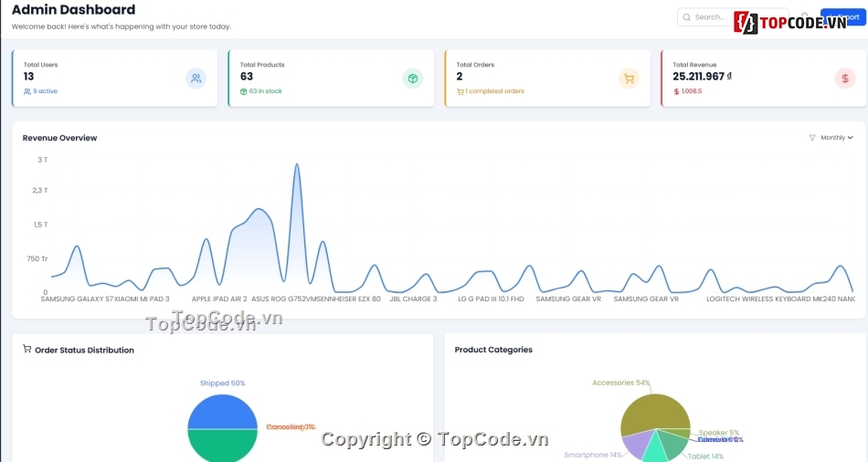Click the total products count 63
Viewport: 868px width, 462px height.
(247, 77)
